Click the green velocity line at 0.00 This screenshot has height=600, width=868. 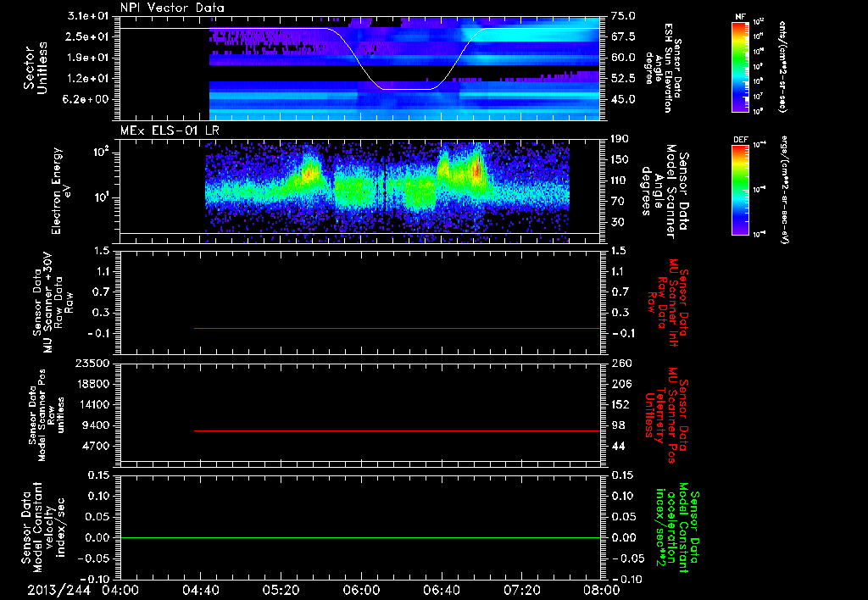point(360,537)
